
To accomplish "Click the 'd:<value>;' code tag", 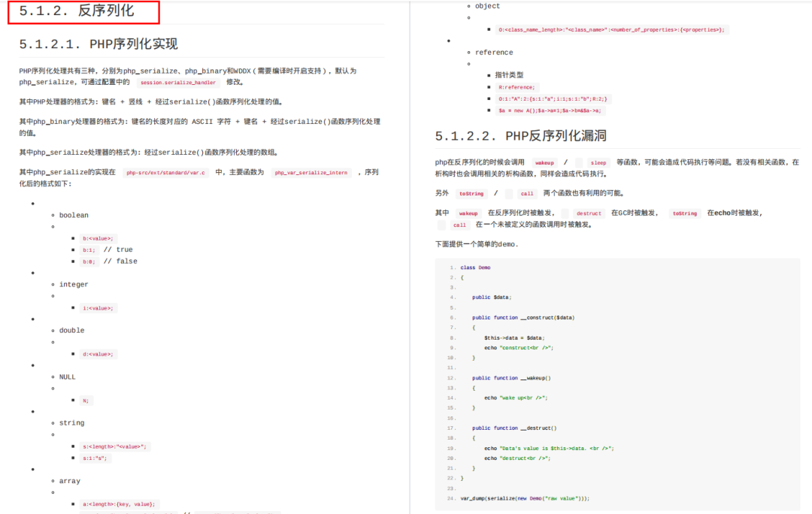I will pos(98,355).
